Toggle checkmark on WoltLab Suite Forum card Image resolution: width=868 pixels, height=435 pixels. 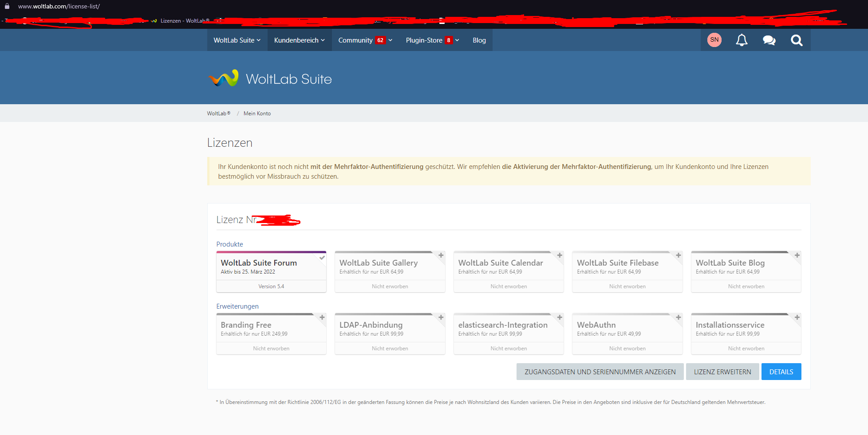[x=322, y=258]
